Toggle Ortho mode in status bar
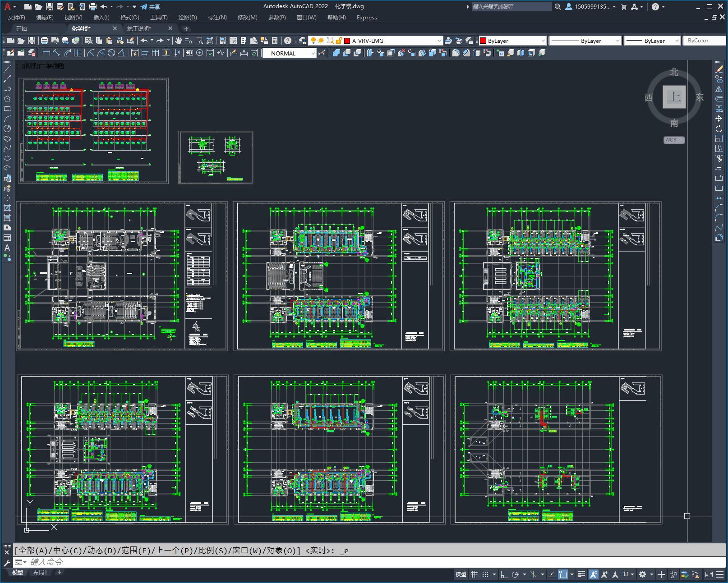The width and height of the screenshot is (728, 583). click(x=504, y=574)
